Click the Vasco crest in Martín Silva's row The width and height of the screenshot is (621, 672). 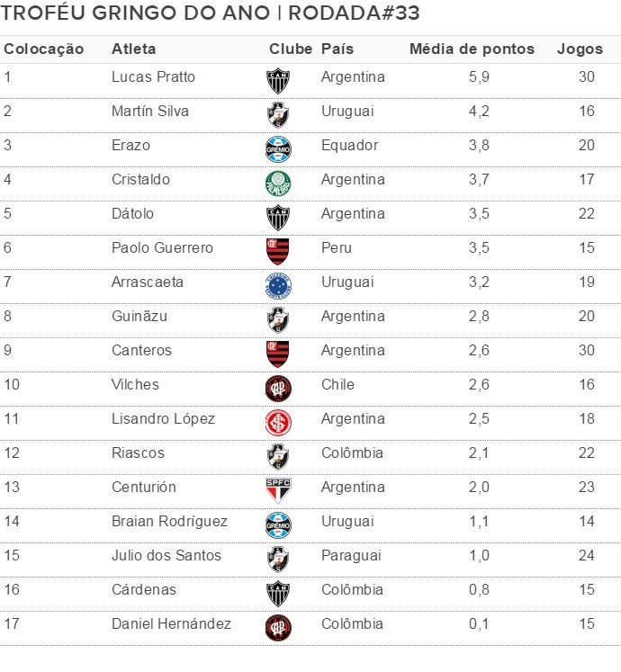coord(278,114)
